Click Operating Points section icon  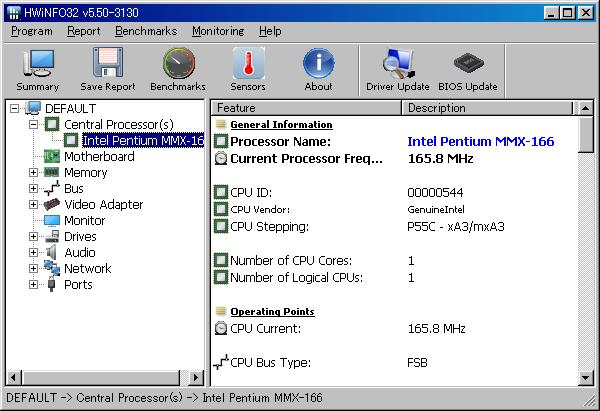pos(221,312)
